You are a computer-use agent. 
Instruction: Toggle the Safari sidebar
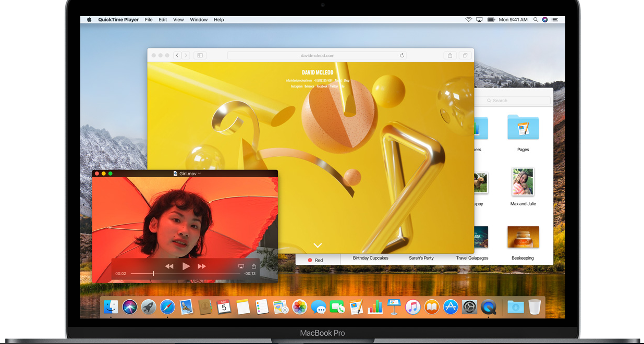(200, 55)
